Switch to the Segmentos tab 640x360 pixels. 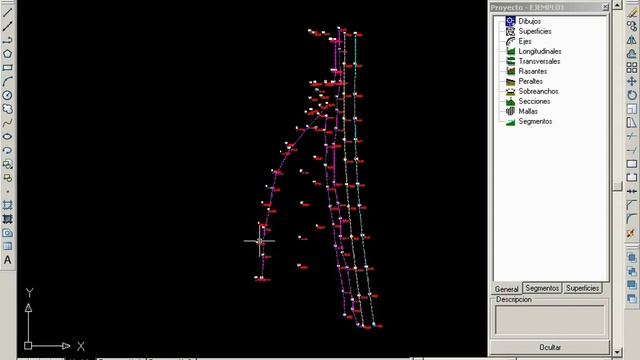point(542,288)
